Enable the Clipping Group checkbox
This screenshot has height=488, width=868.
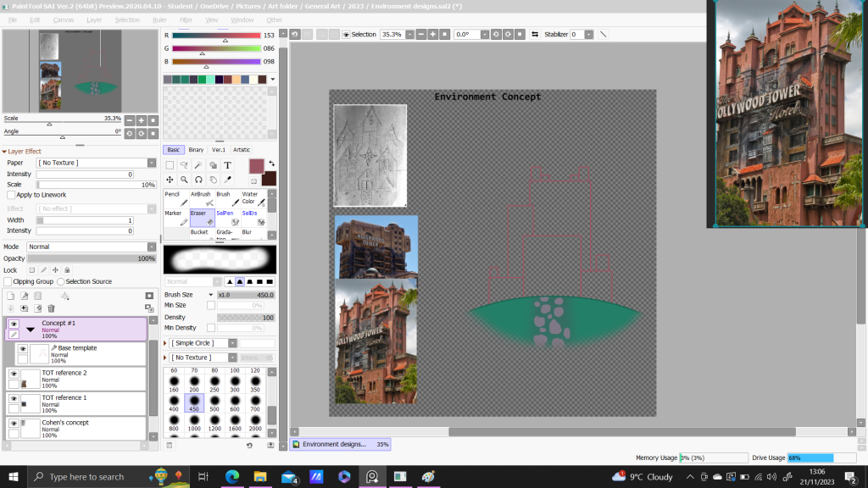8,281
